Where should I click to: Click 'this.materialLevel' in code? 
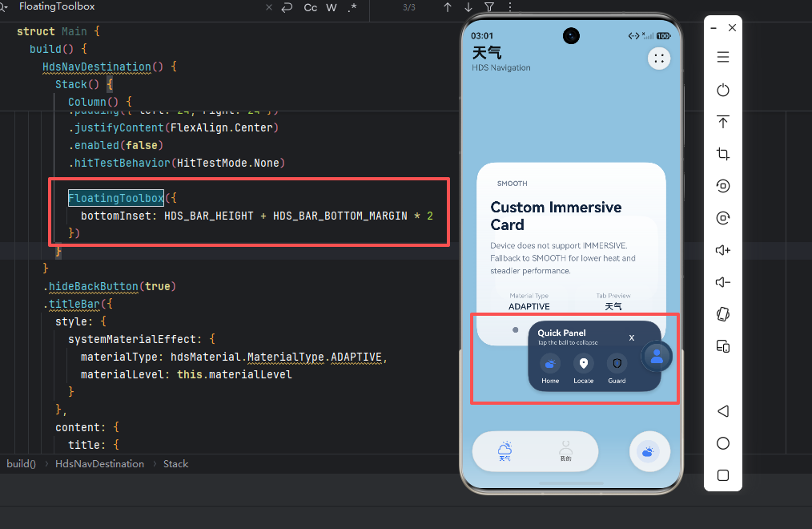pyautogui.click(x=234, y=374)
